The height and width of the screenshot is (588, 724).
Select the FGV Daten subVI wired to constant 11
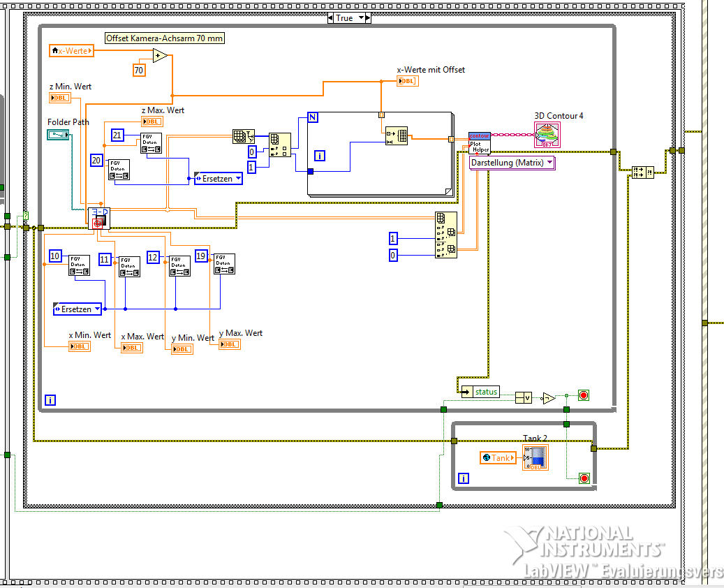tap(129, 267)
